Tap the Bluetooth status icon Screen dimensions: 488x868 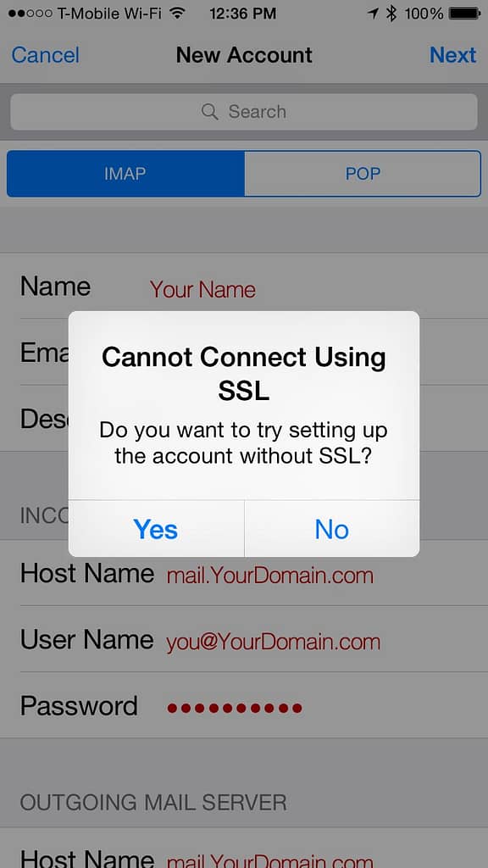(391, 13)
